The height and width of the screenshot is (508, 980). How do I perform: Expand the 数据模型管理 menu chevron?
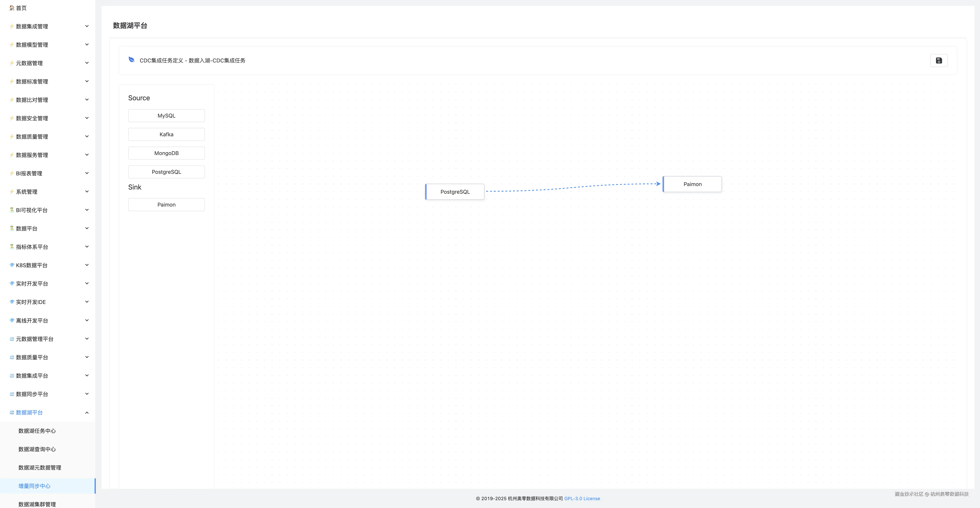click(x=87, y=44)
